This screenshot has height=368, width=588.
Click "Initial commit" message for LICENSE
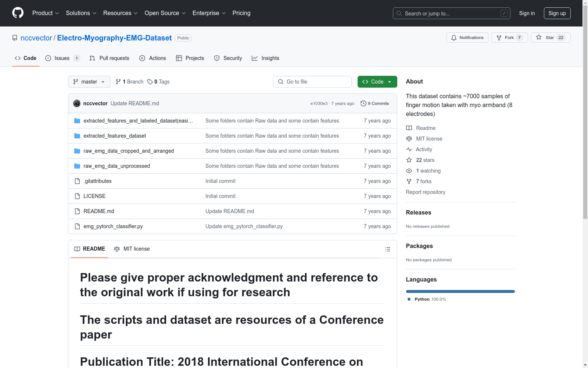tap(220, 196)
